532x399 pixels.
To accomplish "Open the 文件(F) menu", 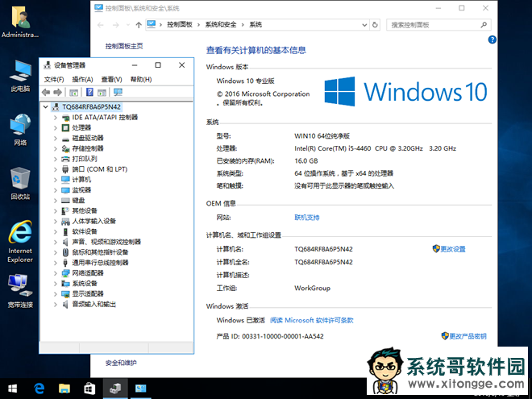I will [x=54, y=79].
